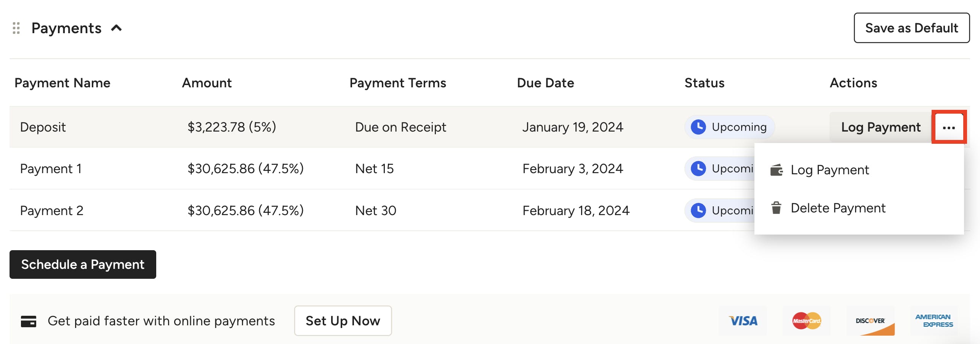This screenshot has width=980, height=344.
Task: Click the credit card icon near online payments
Action: [x=29, y=321]
